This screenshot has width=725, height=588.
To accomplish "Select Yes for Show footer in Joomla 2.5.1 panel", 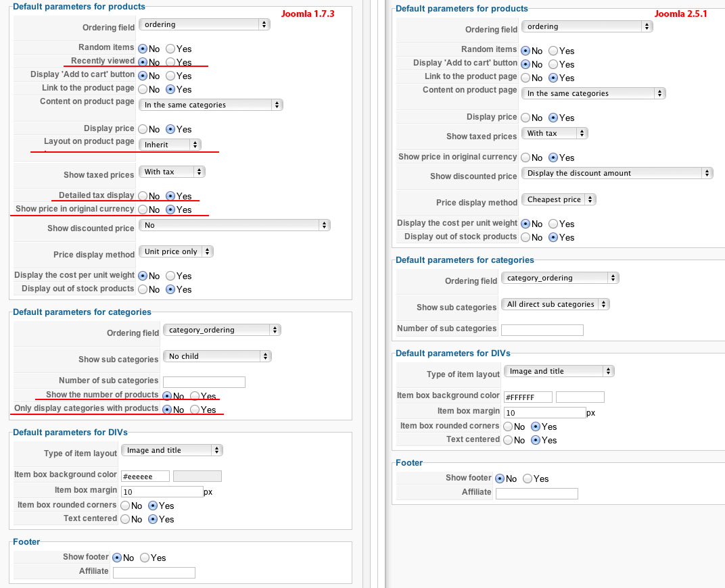I will point(528,479).
